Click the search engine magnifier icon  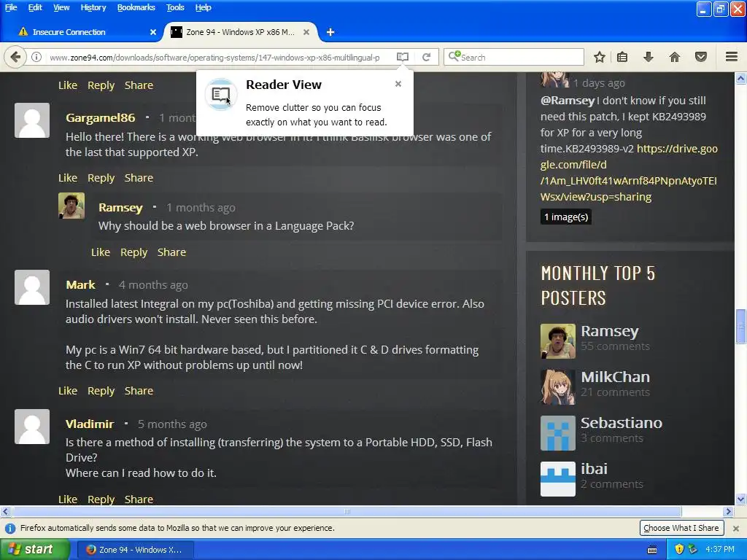(454, 56)
